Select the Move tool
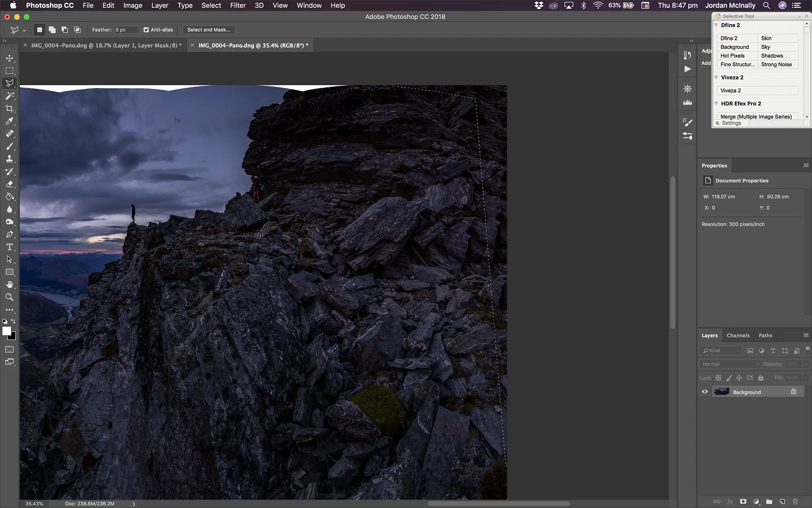Image resolution: width=812 pixels, height=508 pixels. coord(10,58)
